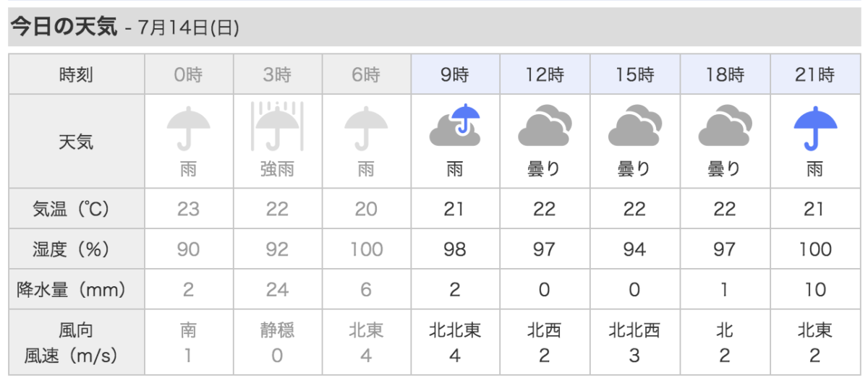Click the cloudy icon at 12時

click(x=545, y=126)
